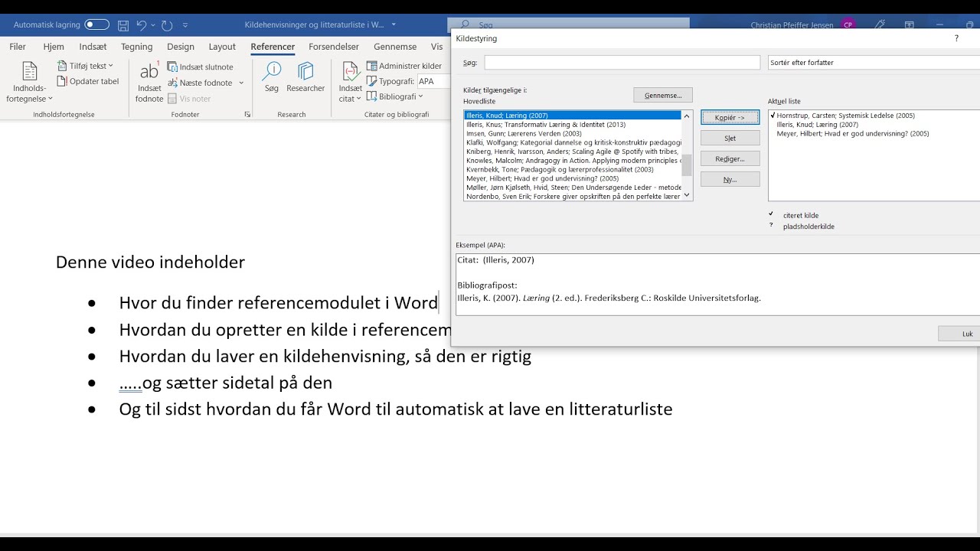The width and height of the screenshot is (980, 551).
Task: Open the Undo history dropdown arrow
Action: click(153, 25)
